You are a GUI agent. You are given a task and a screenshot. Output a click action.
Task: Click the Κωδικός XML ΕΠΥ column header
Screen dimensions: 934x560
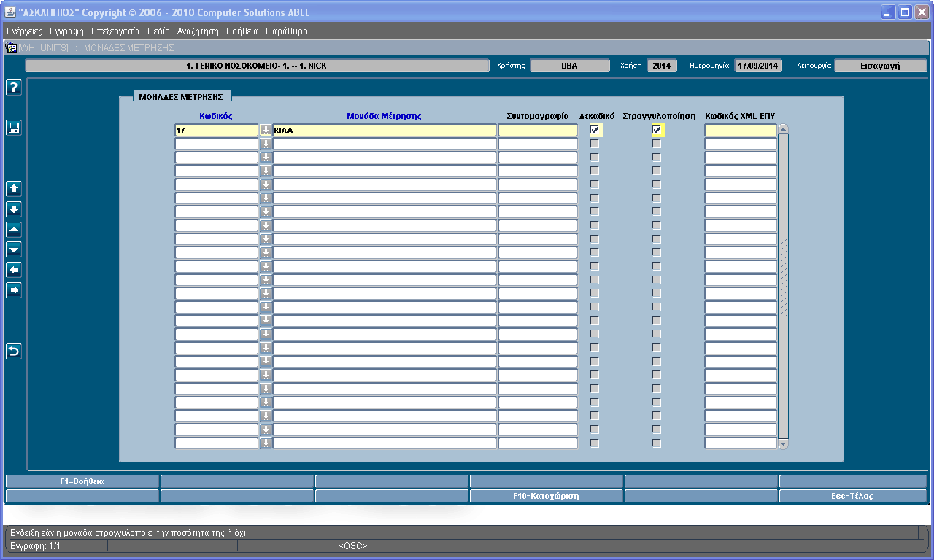point(740,116)
